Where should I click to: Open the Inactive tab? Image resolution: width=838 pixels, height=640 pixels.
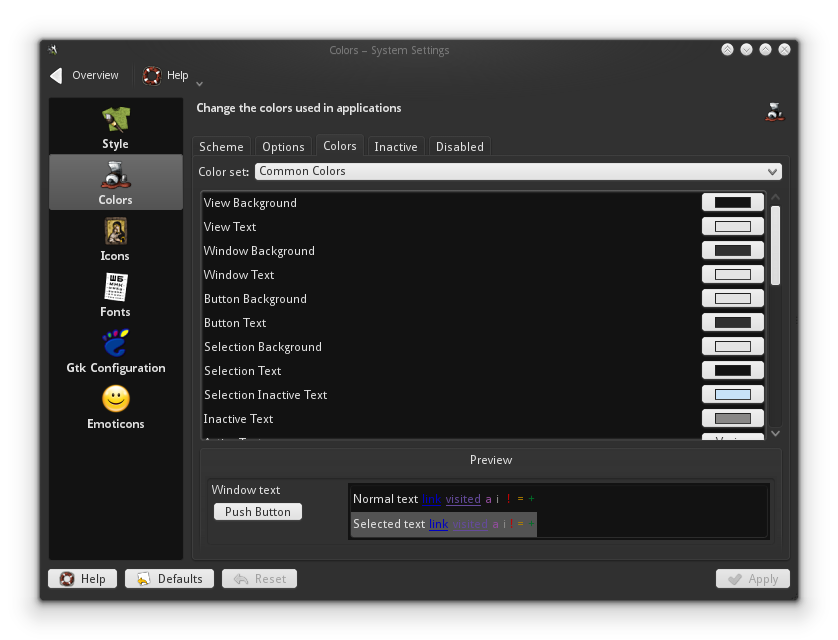click(396, 147)
